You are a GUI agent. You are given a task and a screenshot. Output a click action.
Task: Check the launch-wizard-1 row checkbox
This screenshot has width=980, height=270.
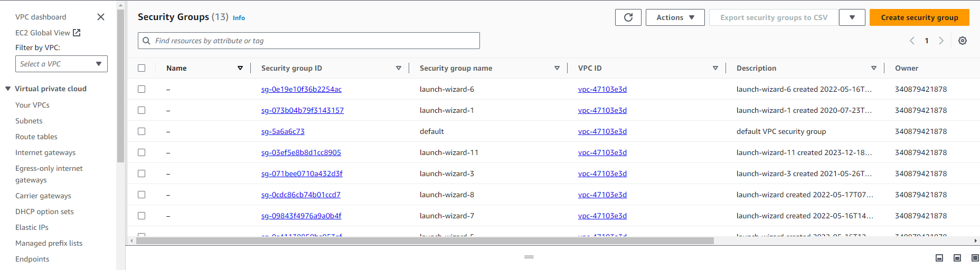pyautogui.click(x=142, y=110)
